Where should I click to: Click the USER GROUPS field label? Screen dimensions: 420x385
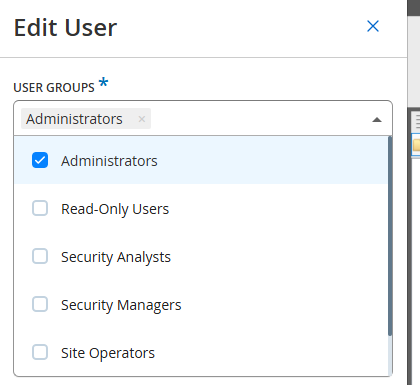click(54, 88)
